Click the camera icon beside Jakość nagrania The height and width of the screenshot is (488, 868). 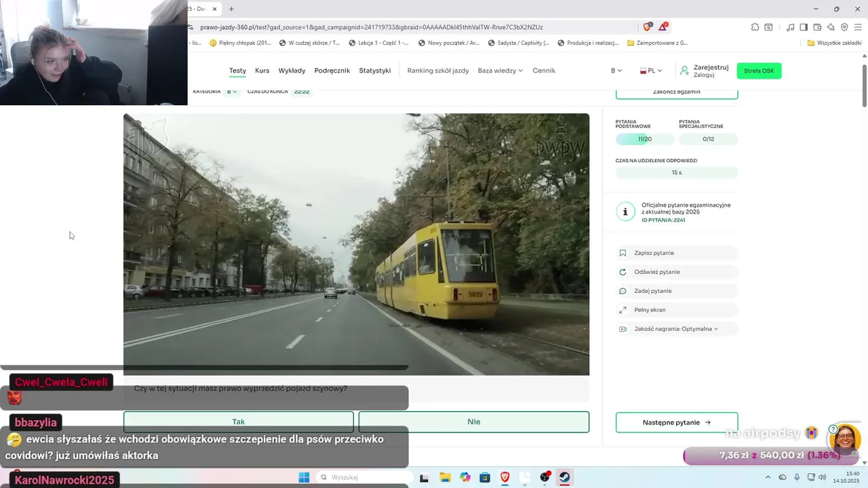coord(623,329)
